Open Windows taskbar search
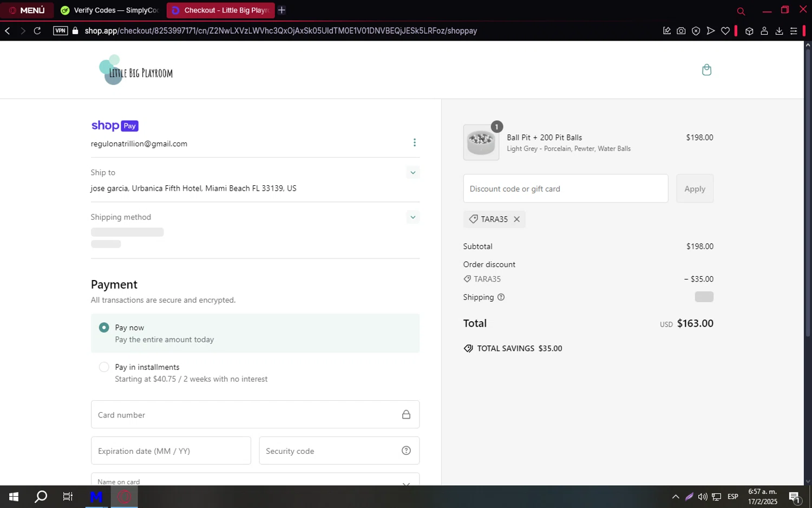Viewport: 812px width, 508px height. pyautogui.click(x=41, y=497)
